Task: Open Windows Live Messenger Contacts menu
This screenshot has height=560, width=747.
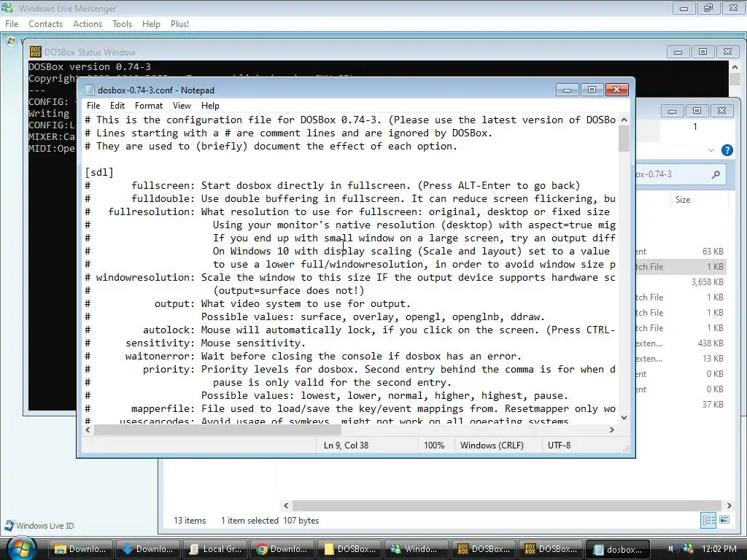Action: tap(46, 24)
